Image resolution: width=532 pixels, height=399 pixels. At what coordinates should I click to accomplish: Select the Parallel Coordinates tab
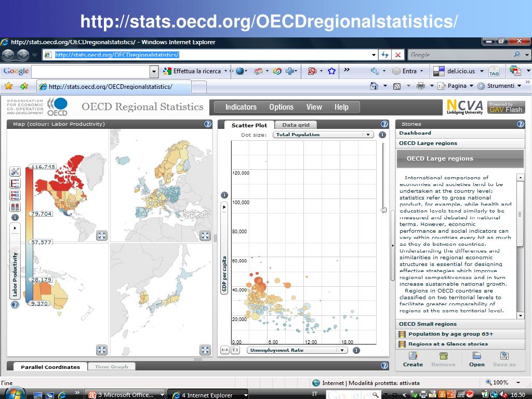[50, 367]
